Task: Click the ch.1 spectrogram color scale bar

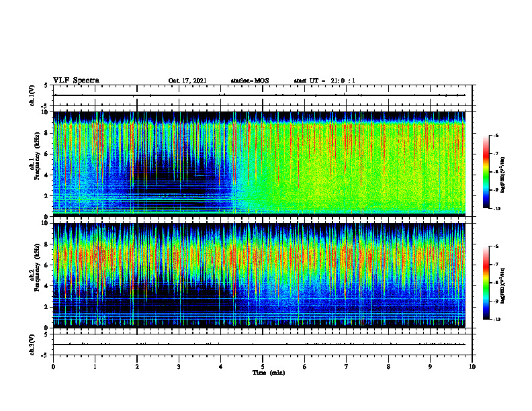Action: pos(486,172)
